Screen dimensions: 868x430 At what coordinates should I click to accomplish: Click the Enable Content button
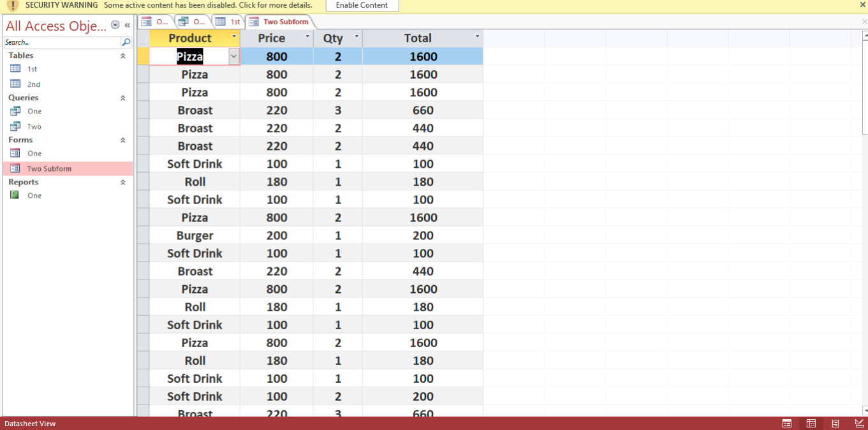(362, 5)
